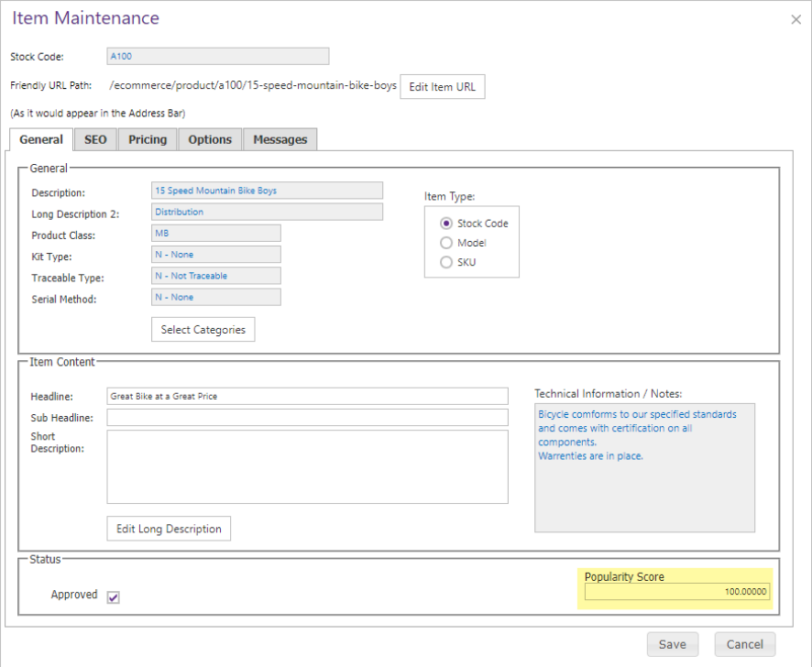The width and height of the screenshot is (812, 667).
Task: Switch to the General tab
Action: [41, 139]
